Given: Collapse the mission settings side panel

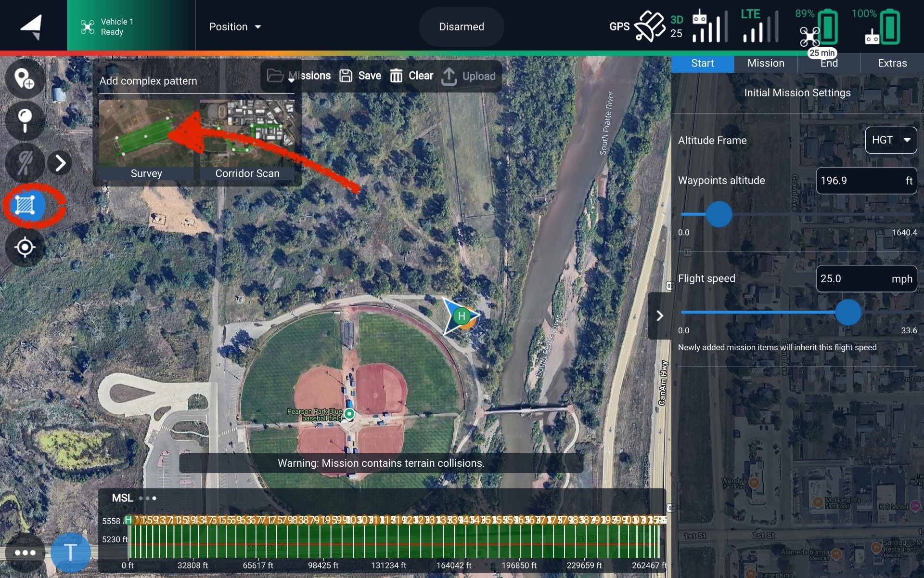Looking at the screenshot, I should coord(660,316).
